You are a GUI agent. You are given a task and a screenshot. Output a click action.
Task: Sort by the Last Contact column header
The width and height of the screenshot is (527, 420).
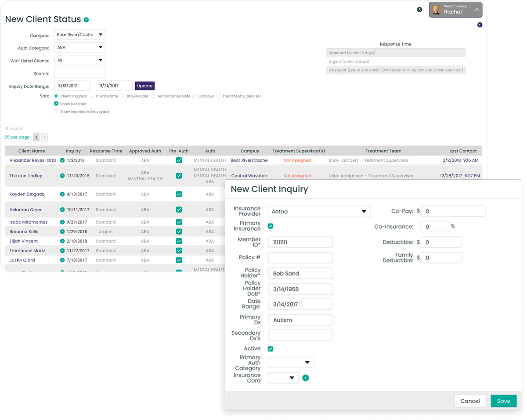[x=463, y=151]
